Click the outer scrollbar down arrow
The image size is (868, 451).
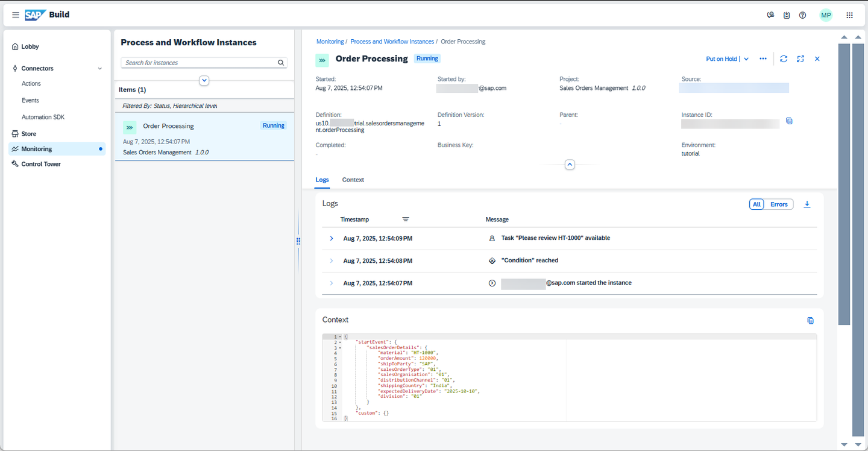tap(858, 444)
